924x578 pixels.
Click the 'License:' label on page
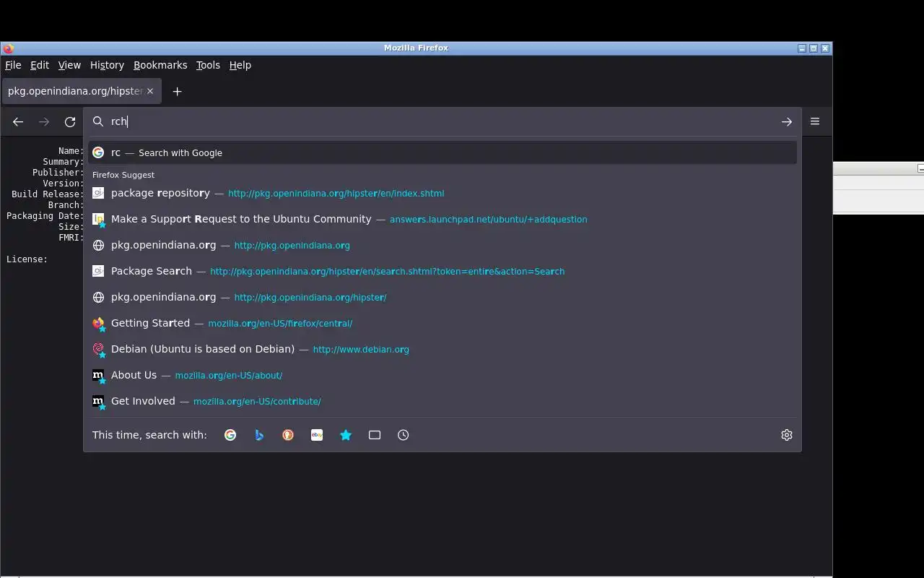click(27, 259)
